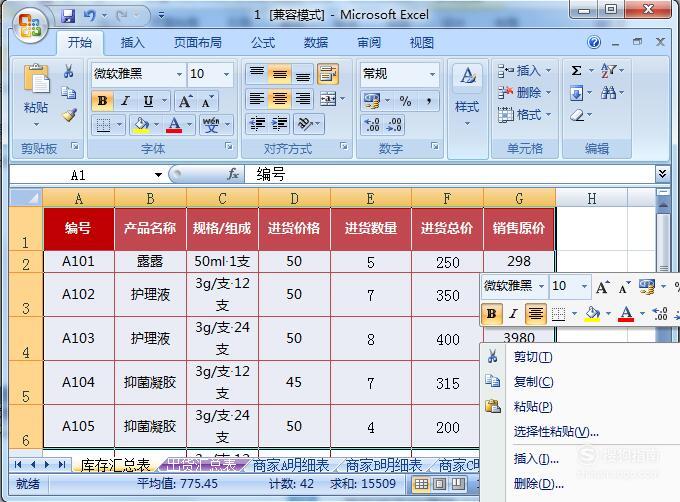Increase indent in Alignment group

(280, 124)
